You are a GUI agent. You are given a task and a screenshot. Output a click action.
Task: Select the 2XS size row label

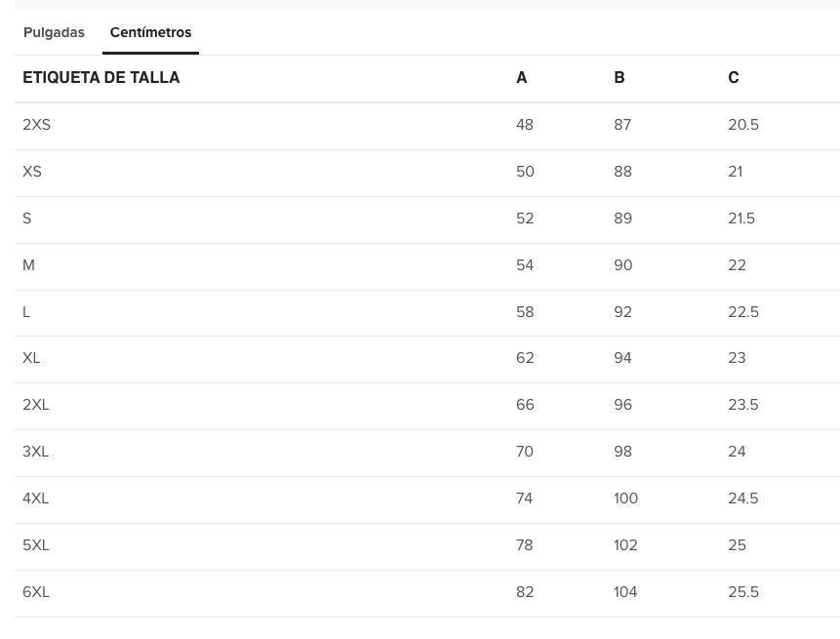pos(36,125)
